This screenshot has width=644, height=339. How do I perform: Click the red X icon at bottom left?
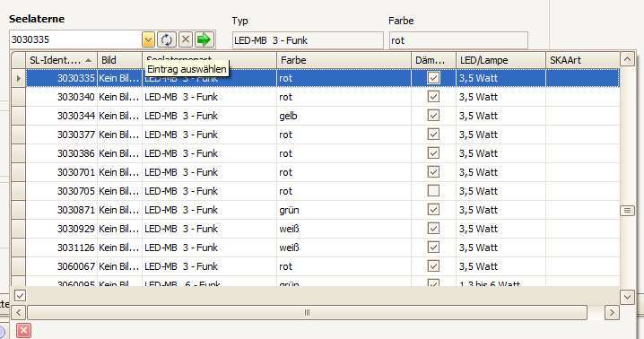pos(24,330)
